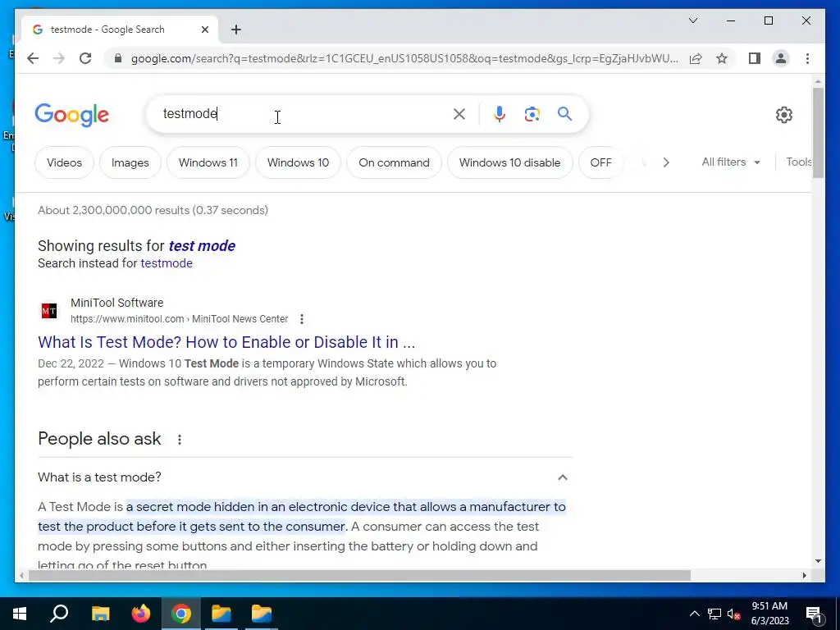
Task: Click the vertical scrollbar thumb
Action: pos(818,132)
